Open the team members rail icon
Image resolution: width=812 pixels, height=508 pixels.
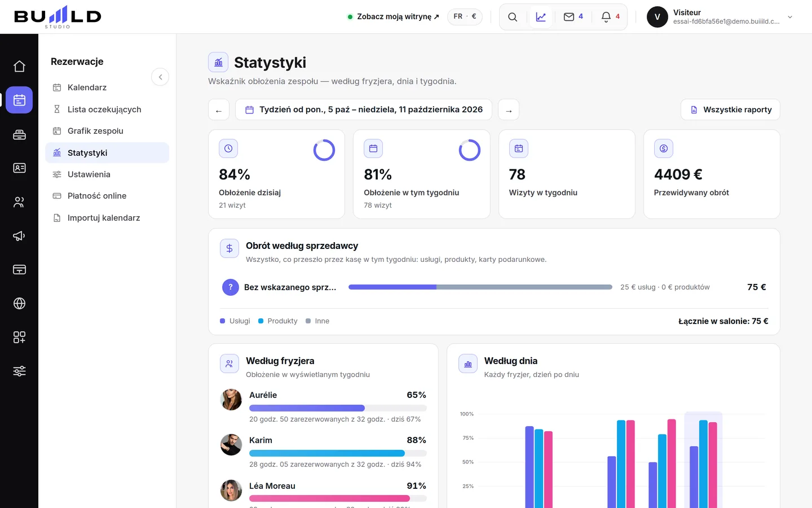point(19,202)
